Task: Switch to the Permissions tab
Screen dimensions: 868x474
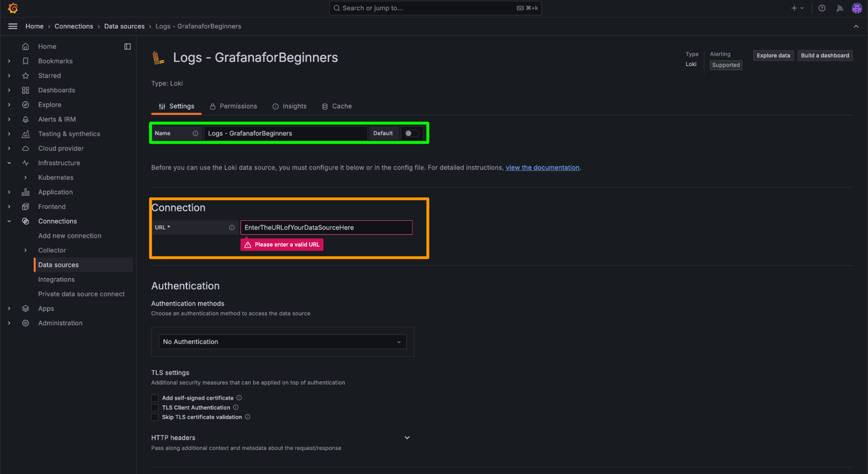Action: 233,106
